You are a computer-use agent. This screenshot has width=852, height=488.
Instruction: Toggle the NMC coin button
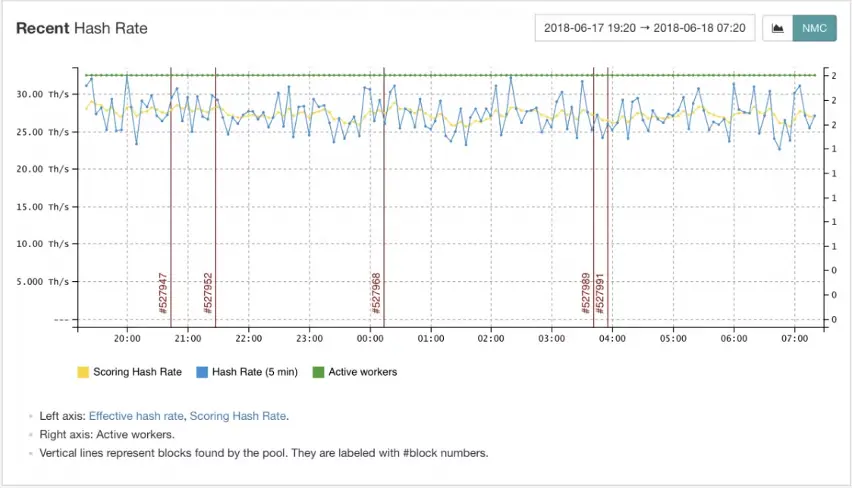tap(814, 28)
